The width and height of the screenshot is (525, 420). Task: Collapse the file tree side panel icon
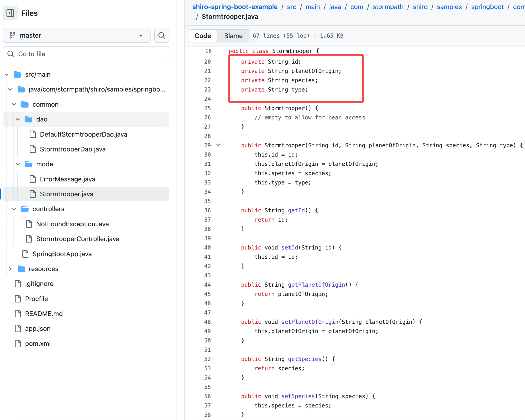click(x=10, y=13)
